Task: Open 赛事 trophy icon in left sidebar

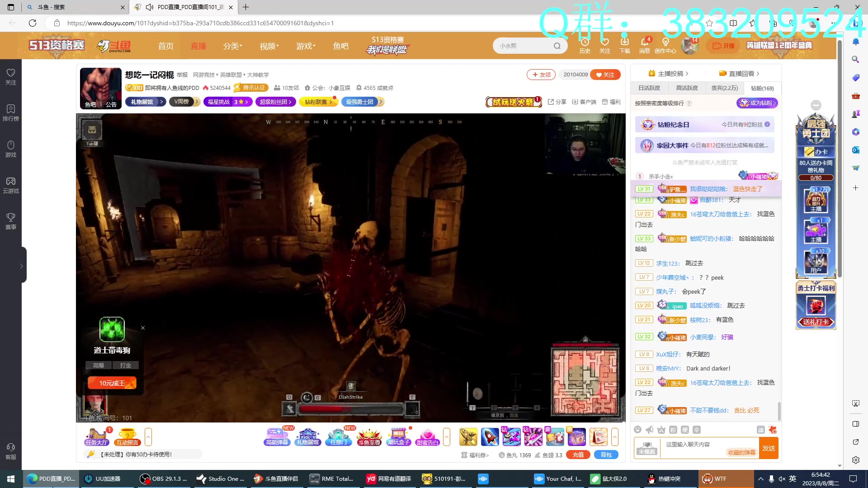Action: [x=11, y=221]
